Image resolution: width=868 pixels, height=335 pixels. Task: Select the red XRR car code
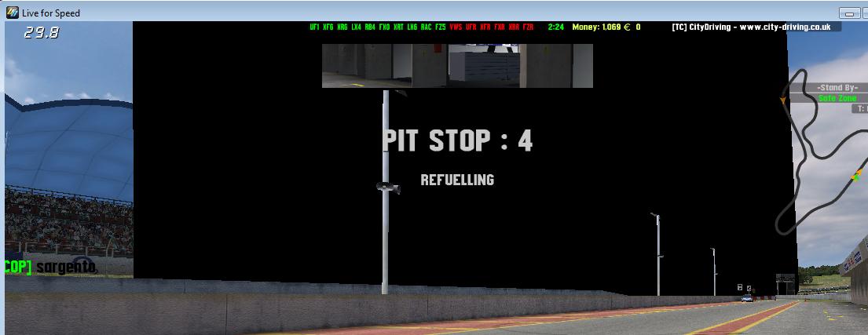514,27
